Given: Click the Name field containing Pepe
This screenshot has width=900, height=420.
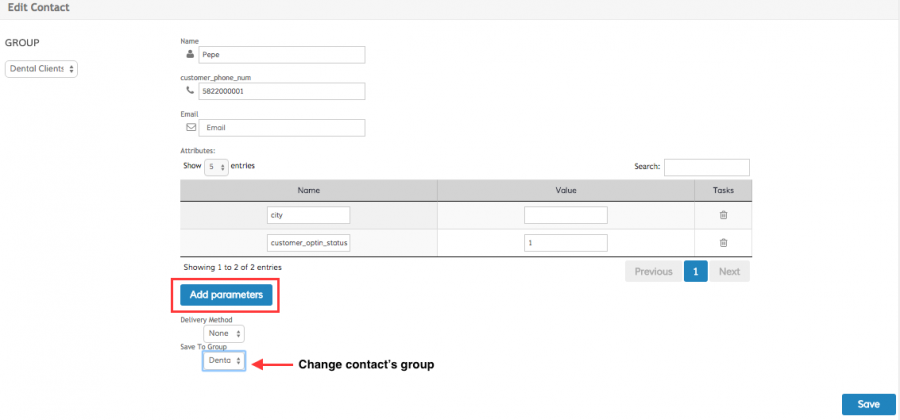Looking at the screenshot, I should coord(280,55).
